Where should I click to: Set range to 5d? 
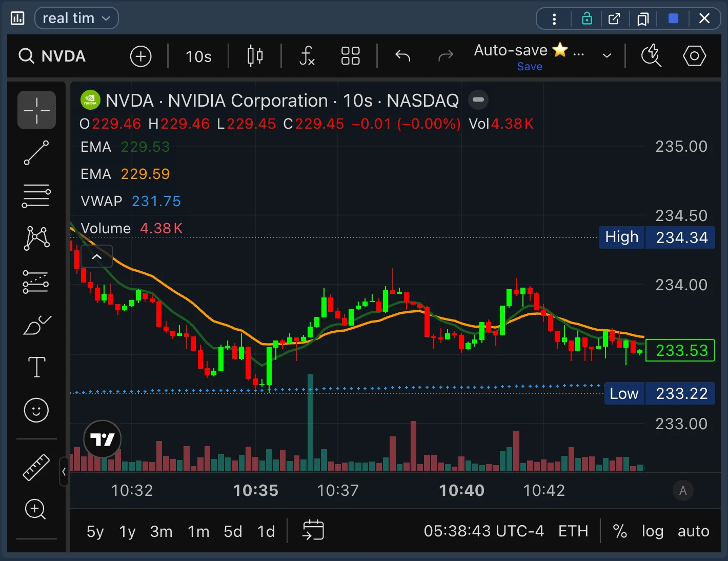[x=233, y=531]
